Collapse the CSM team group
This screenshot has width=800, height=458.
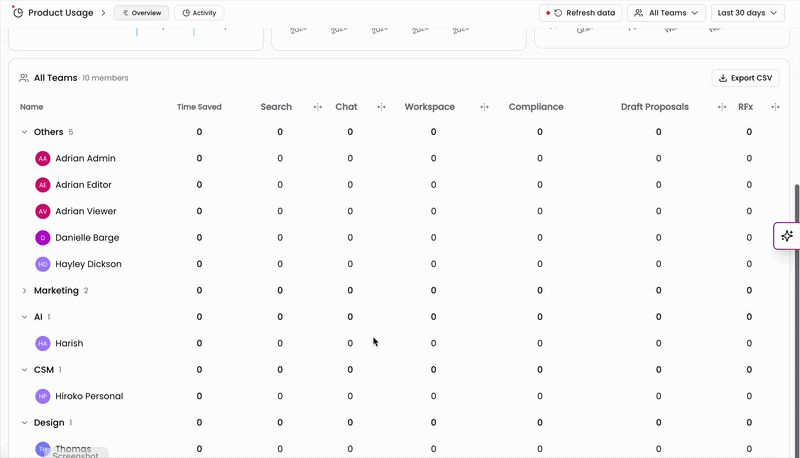click(x=24, y=370)
